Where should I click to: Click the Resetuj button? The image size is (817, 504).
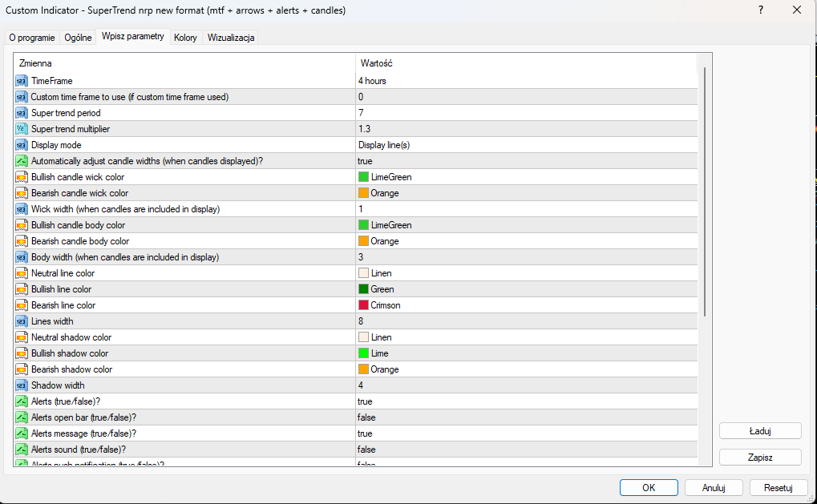tap(778, 487)
